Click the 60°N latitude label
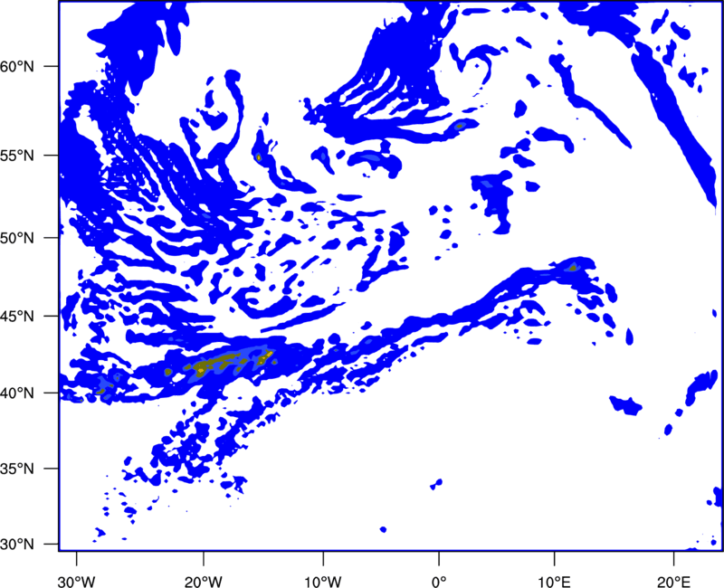724x588 pixels. point(17,66)
